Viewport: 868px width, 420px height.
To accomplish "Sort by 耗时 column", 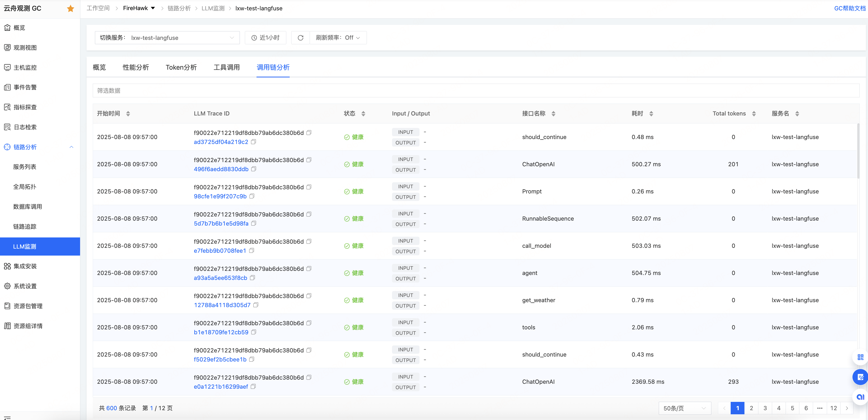I will 651,114.
